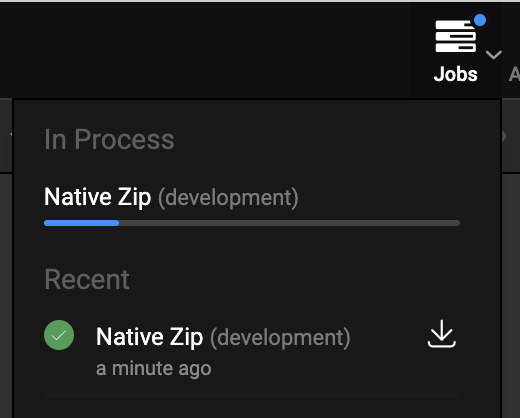
Task: Click the development label of the in-progress job
Action: point(228,198)
